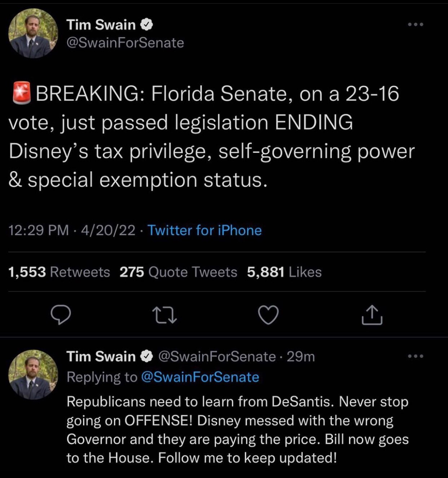Reply to the Florida Senate tweet
Viewport: 448px width, 478px height.
click(61, 315)
